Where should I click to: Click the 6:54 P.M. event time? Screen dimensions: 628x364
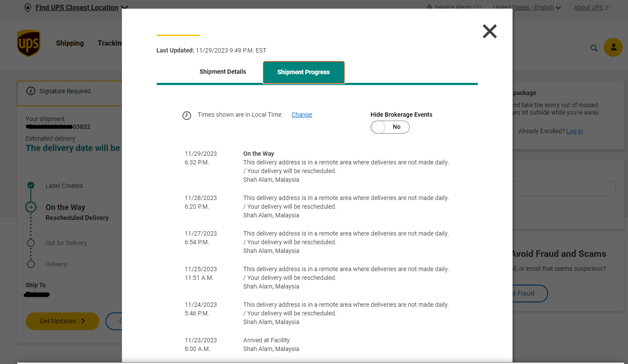point(197,242)
